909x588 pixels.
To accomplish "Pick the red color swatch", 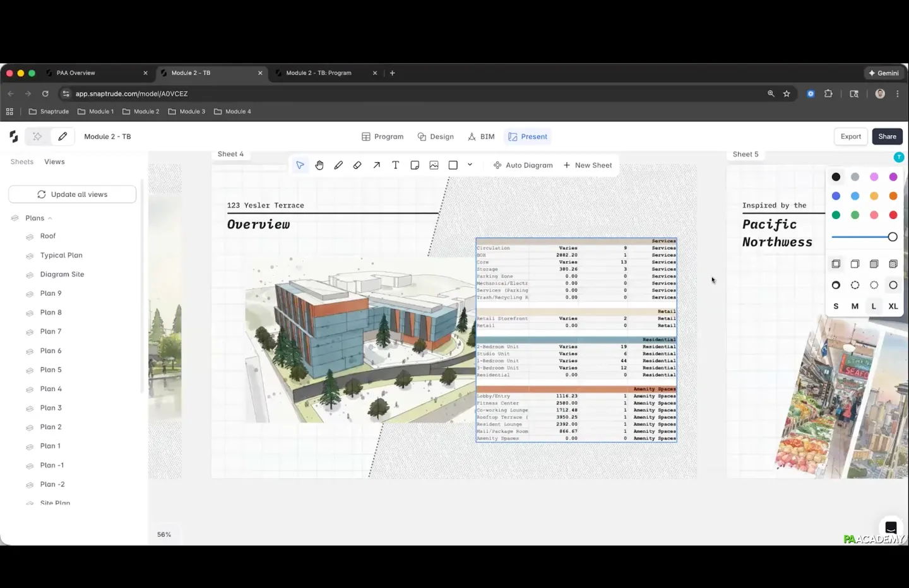I will coord(893,215).
